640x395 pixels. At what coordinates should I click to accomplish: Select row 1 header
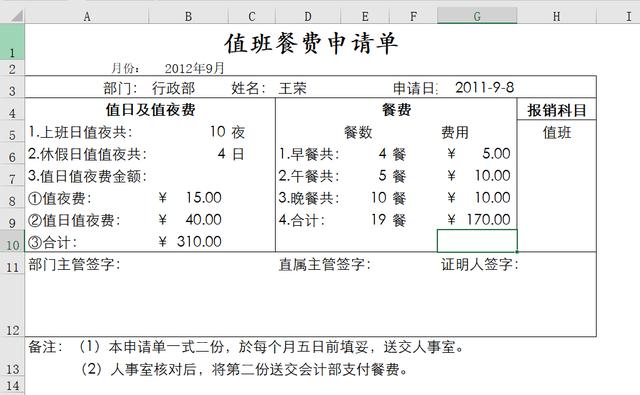pyautogui.click(x=12, y=42)
